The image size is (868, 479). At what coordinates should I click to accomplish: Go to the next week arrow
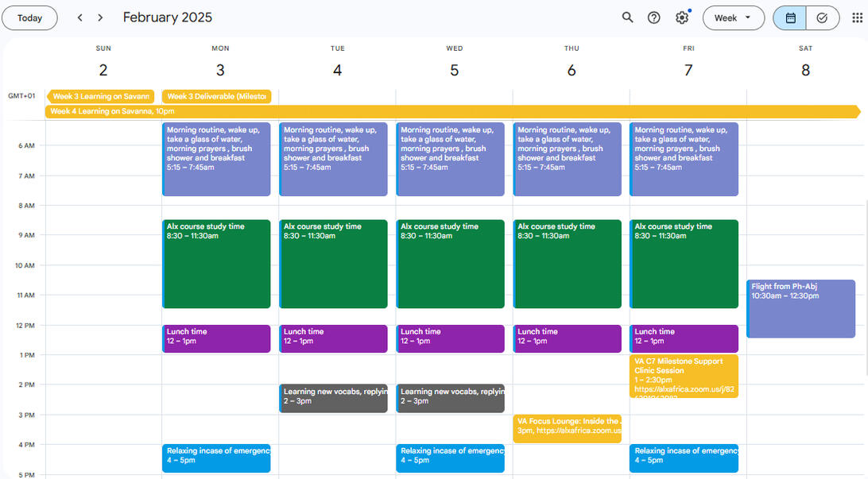100,17
